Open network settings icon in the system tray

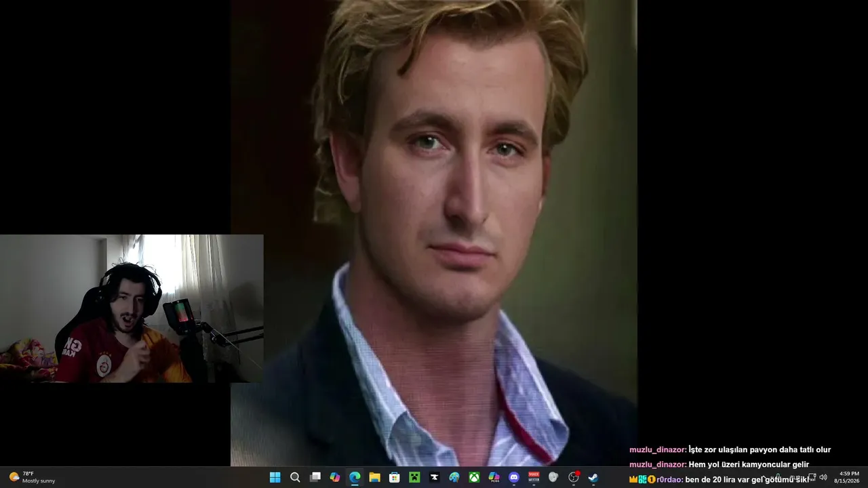[812, 477]
